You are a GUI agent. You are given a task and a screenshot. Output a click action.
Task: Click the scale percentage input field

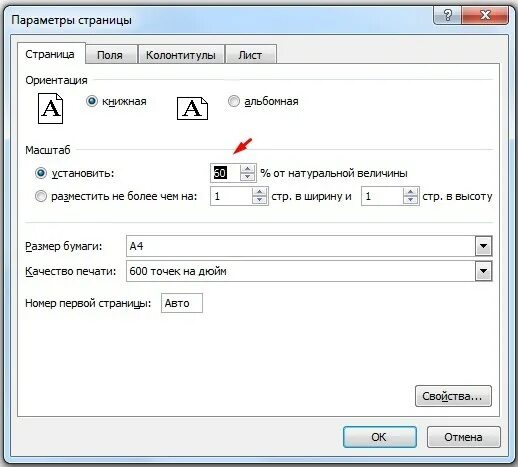(225, 173)
